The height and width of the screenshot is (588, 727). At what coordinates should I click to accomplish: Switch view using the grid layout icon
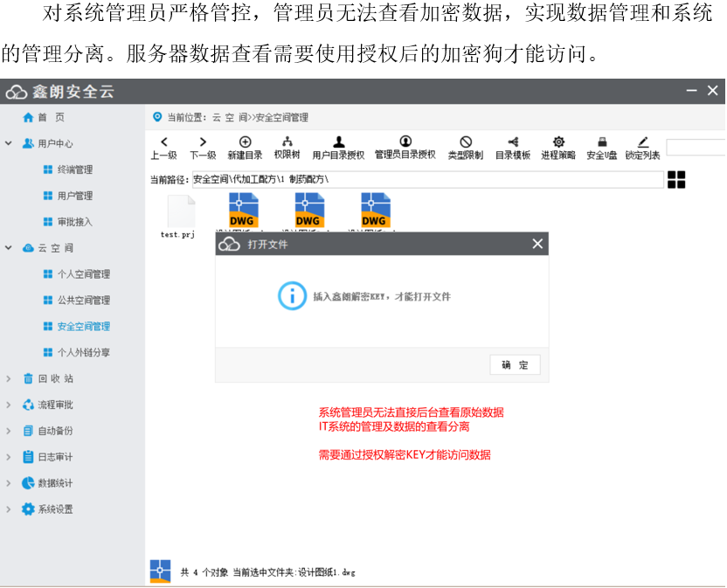point(676,179)
